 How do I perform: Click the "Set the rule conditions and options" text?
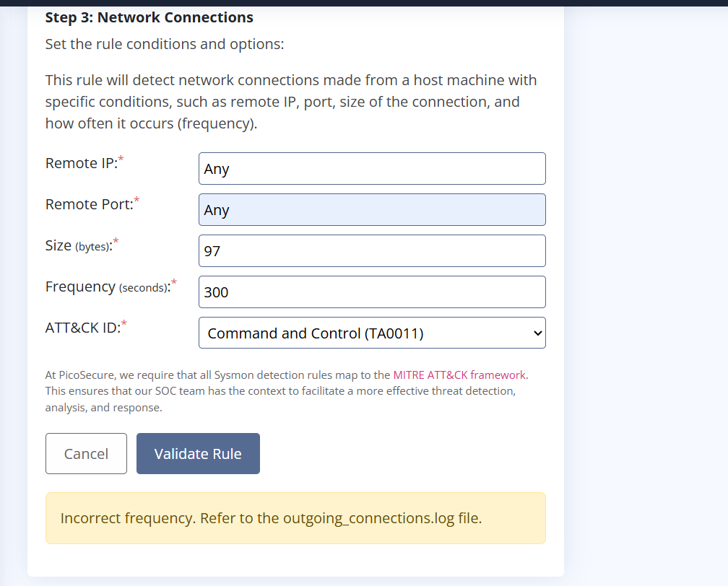point(165,44)
